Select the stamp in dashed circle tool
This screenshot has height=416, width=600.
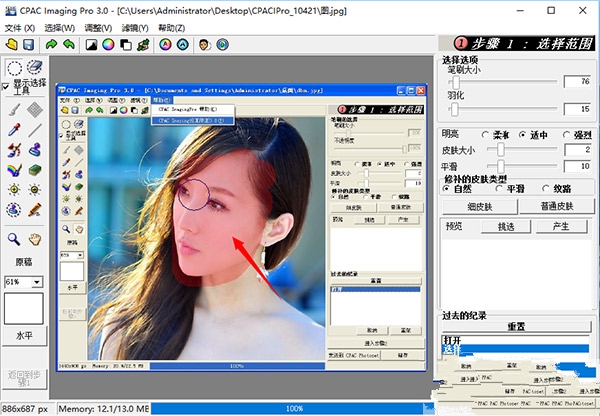click(14, 210)
